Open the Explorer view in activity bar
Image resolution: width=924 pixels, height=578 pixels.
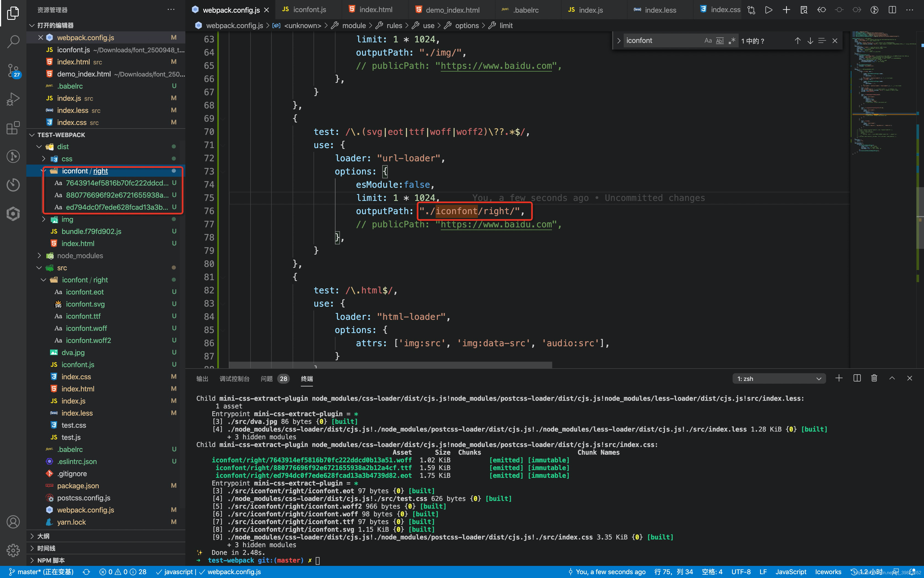(13, 13)
